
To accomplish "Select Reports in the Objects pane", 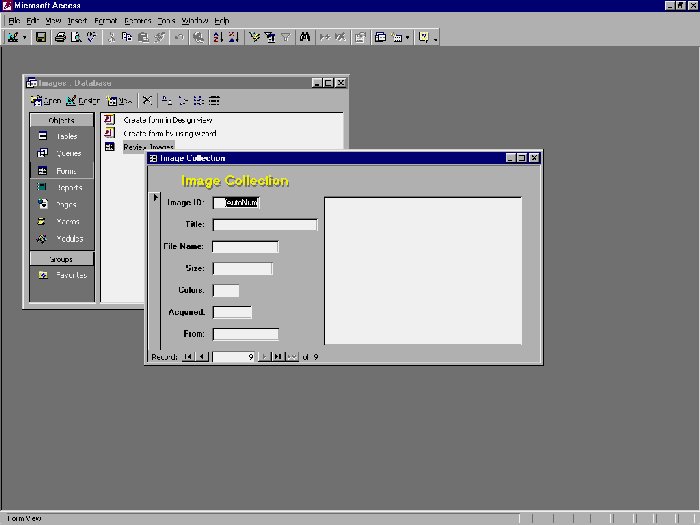I will pyautogui.click(x=61, y=187).
